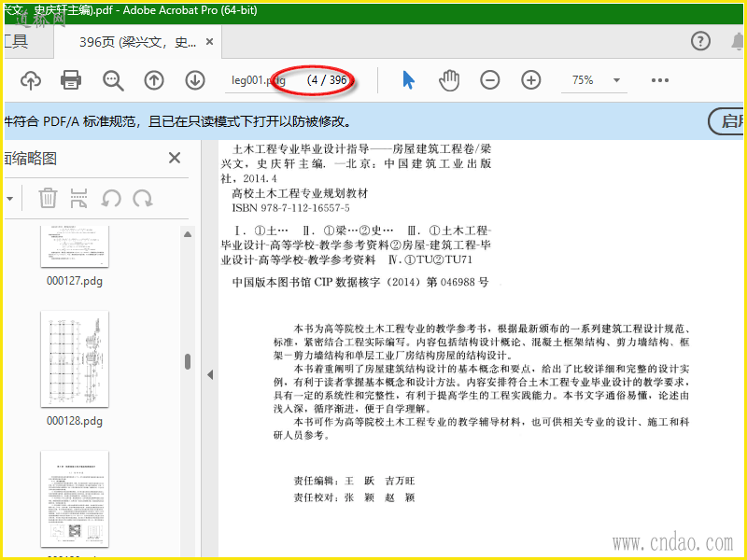Select the thumbnail below 000128.pdg
Screen dimensions: 747x560
click(x=75, y=498)
